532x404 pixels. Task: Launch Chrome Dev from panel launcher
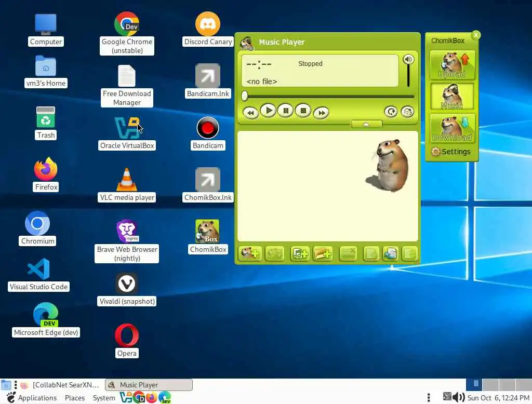pyautogui.click(x=139, y=397)
